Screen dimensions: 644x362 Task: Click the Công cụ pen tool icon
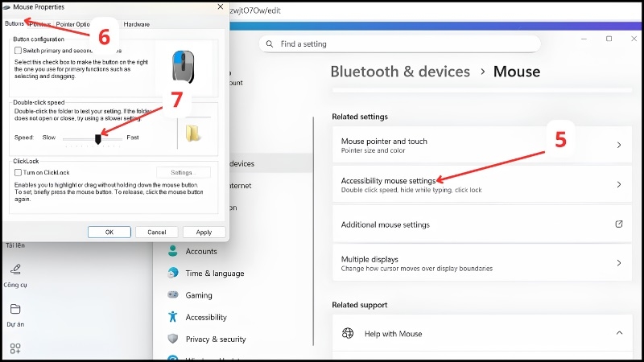point(15,269)
